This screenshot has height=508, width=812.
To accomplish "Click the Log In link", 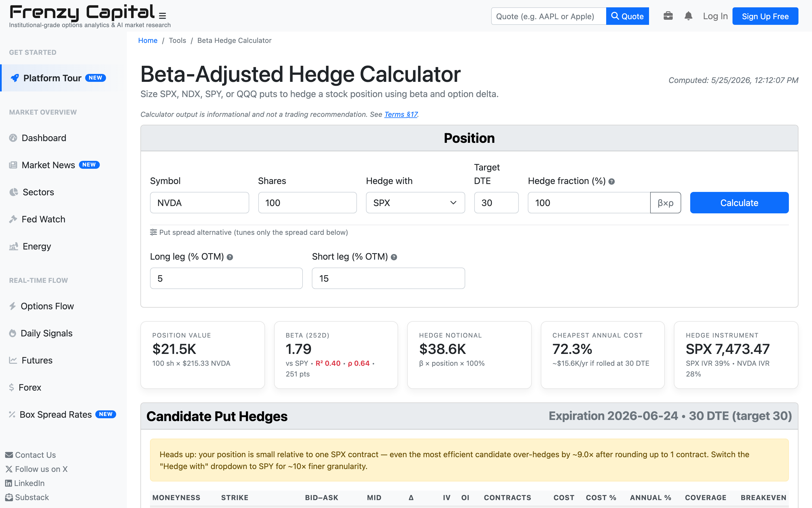I will click(715, 16).
